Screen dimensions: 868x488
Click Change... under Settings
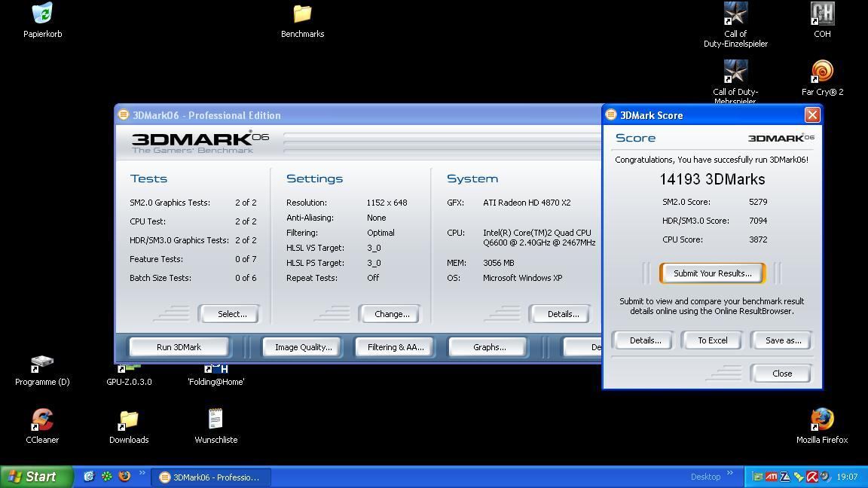[x=392, y=314]
